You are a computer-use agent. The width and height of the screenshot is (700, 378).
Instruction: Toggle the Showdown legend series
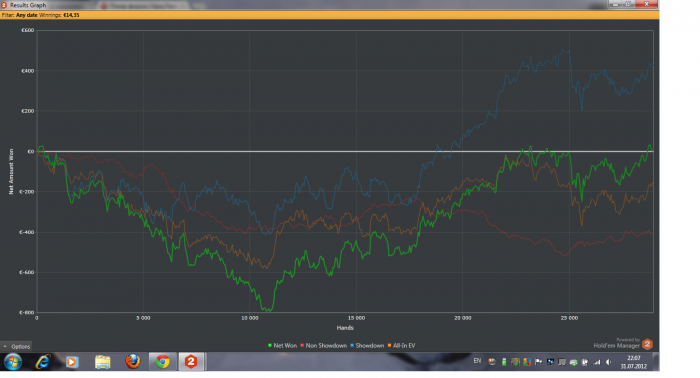click(x=367, y=345)
